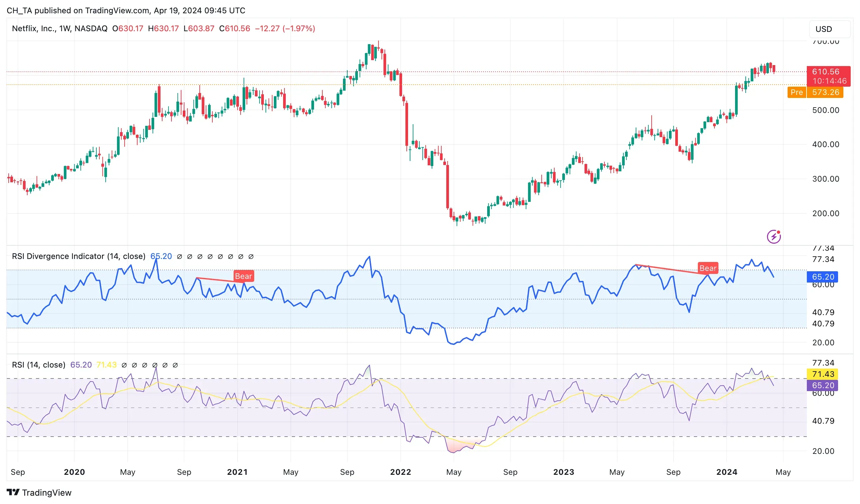Click the purple 65.20 axis label in the RSI pane
The image size is (860, 504).
coord(822,385)
